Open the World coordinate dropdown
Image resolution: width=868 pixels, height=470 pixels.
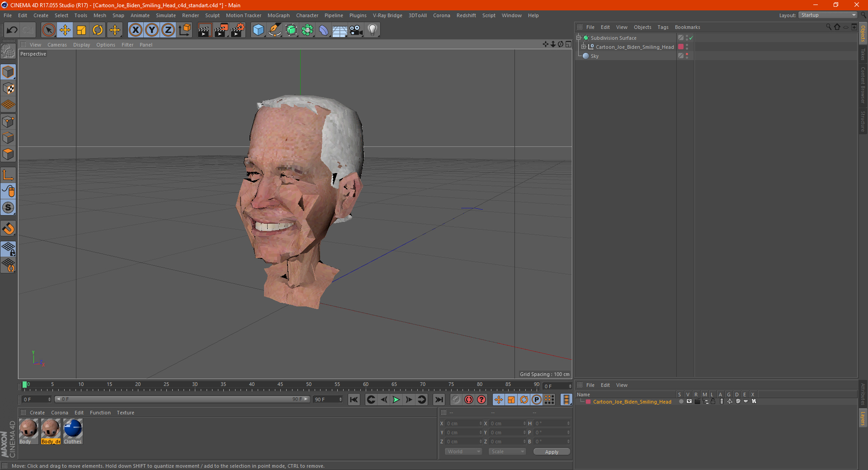coord(463,451)
